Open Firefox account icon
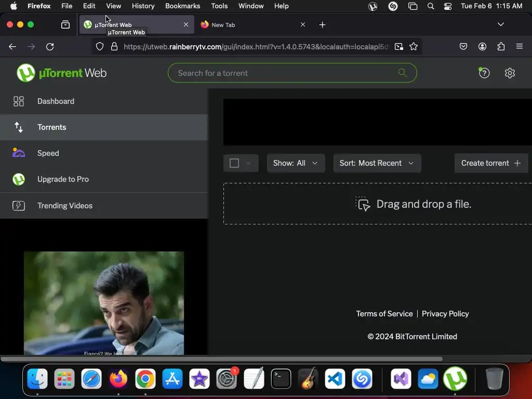Image resolution: width=532 pixels, height=399 pixels. pyautogui.click(x=482, y=46)
